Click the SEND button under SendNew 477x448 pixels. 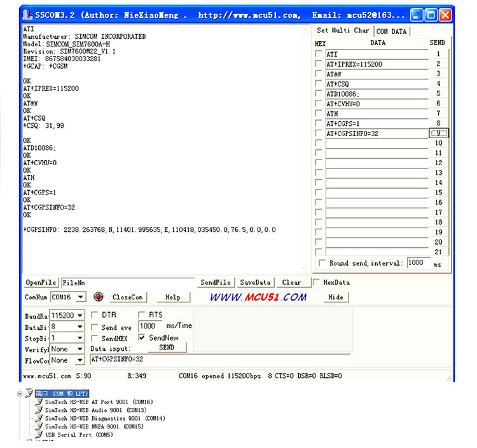(x=167, y=348)
